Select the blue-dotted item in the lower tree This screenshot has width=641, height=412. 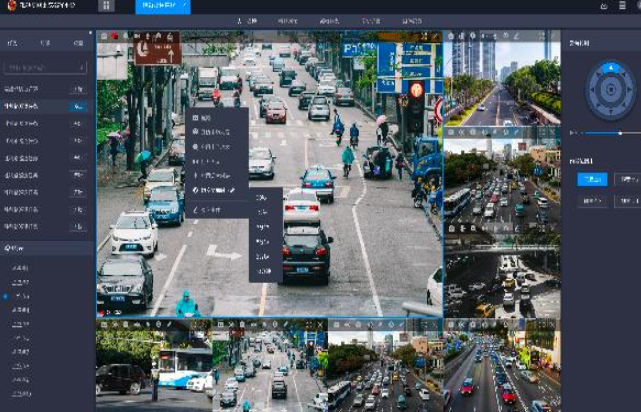[x=20, y=296]
